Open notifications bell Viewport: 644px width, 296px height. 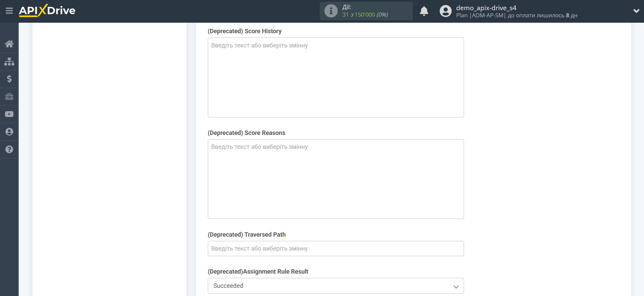[x=424, y=11]
